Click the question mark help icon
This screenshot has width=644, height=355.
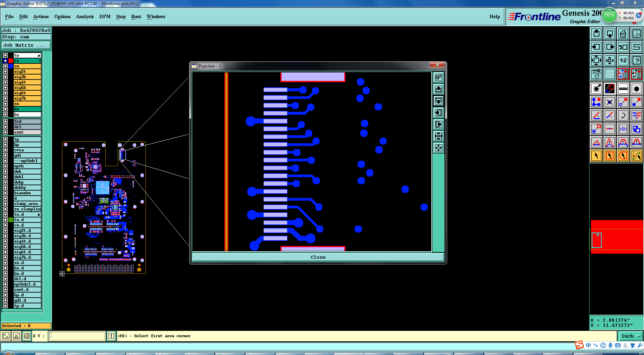pos(637,60)
